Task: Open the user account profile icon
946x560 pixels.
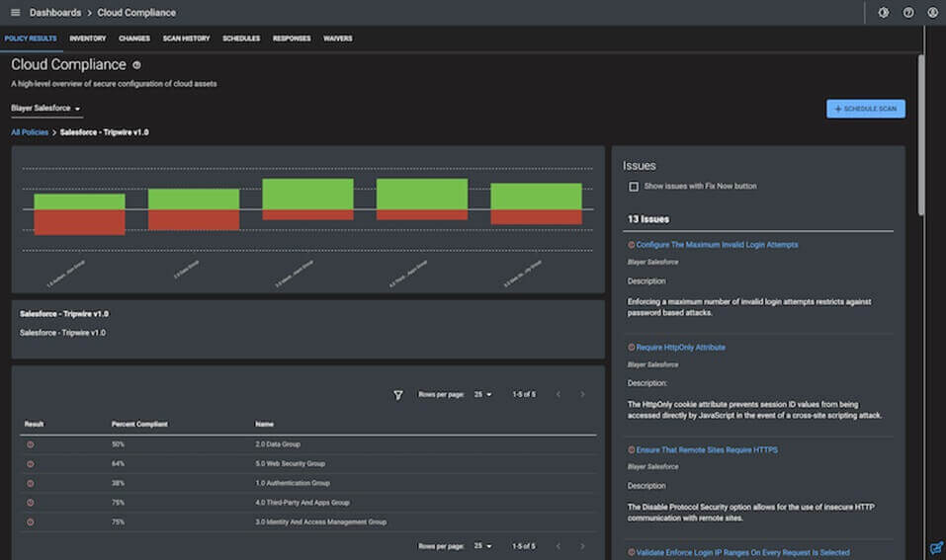Action: coord(932,13)
